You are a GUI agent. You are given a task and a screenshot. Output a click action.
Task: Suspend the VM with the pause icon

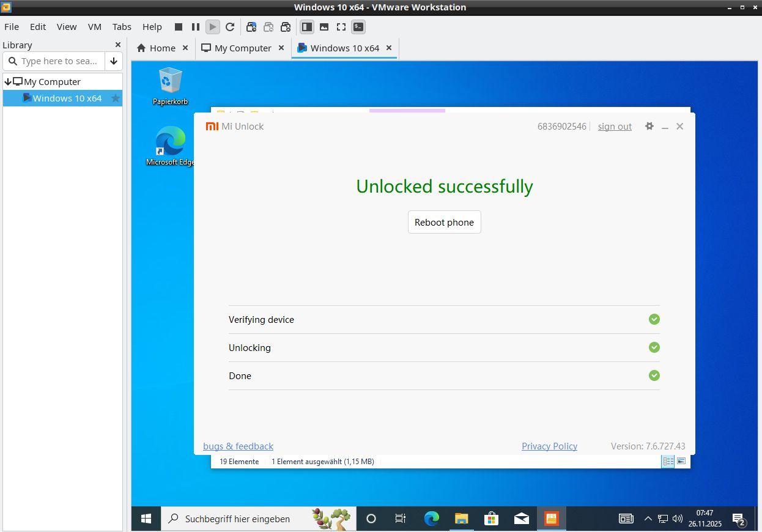click(196, 27)
